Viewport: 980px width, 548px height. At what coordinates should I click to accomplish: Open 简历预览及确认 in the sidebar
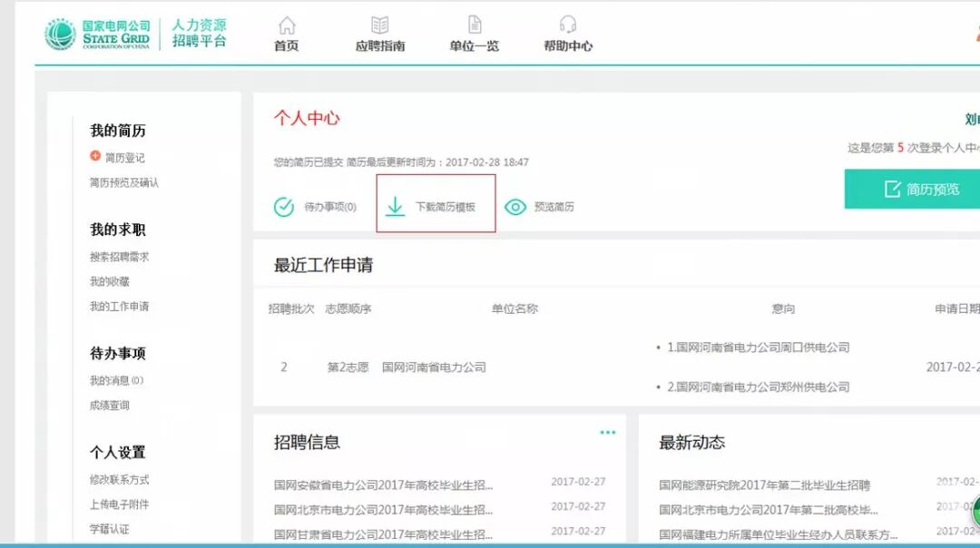coord(123,182)
